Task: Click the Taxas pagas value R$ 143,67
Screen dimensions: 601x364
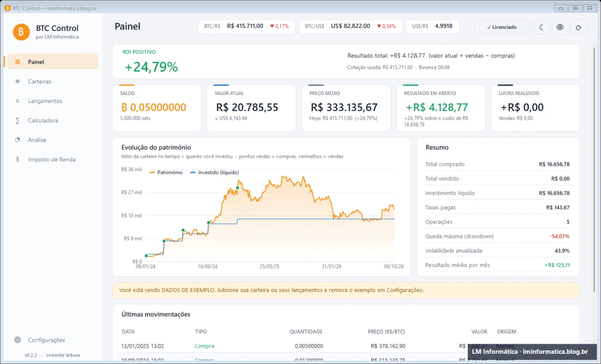Action: tap(558, 208)
